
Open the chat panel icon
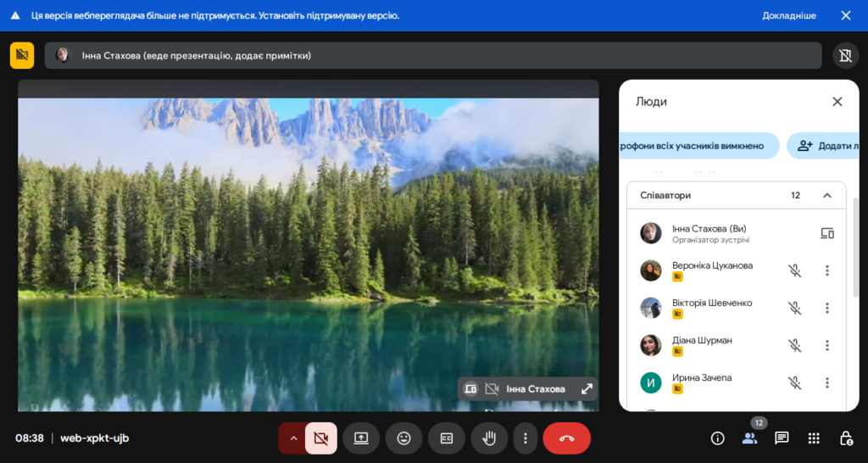click(x=782, y=438)
